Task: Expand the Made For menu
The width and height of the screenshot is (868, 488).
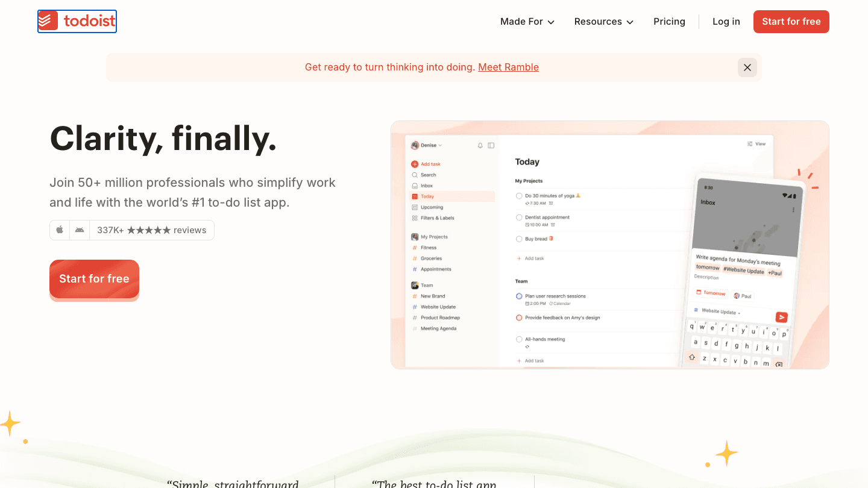Action: pyautogui.click(x=527, y=22)
